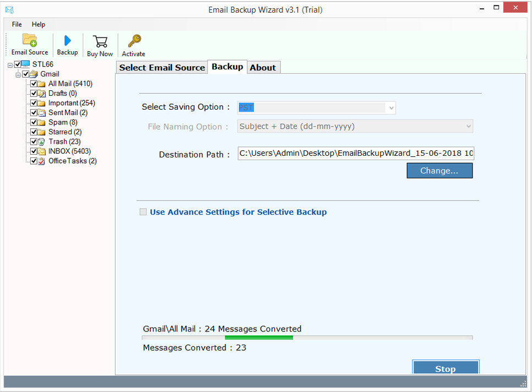532x392 pixels.
Task: Collapse the STL66 tree node
Action: [x=10, y=65]
